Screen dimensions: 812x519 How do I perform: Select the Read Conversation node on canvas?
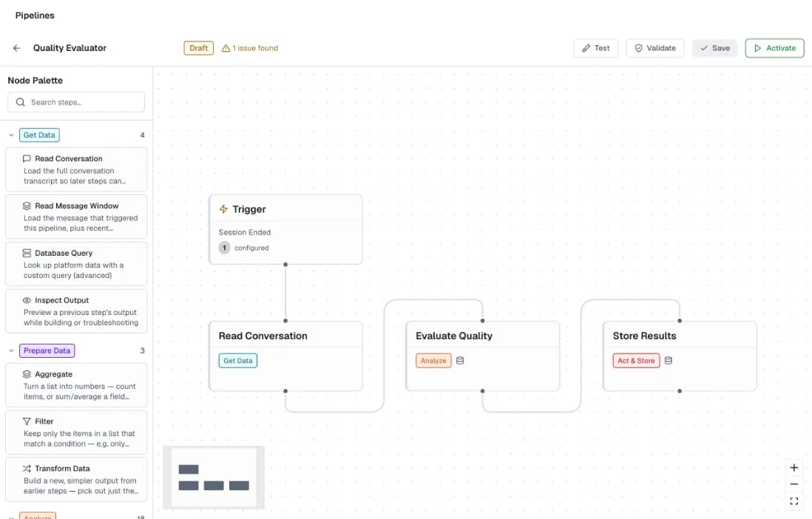point(285,356)
